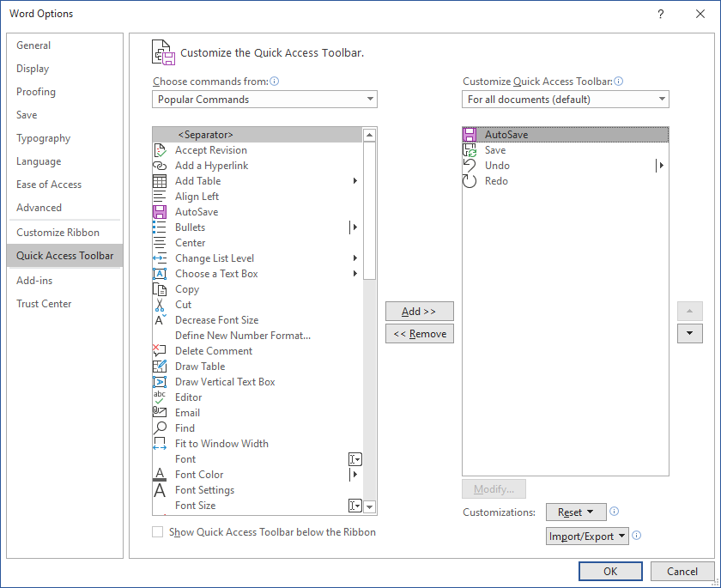Expand the Add Table submenu arrow
Viewport: 721px width, 588px height.
pyautogui.click(x=355, y=181)
